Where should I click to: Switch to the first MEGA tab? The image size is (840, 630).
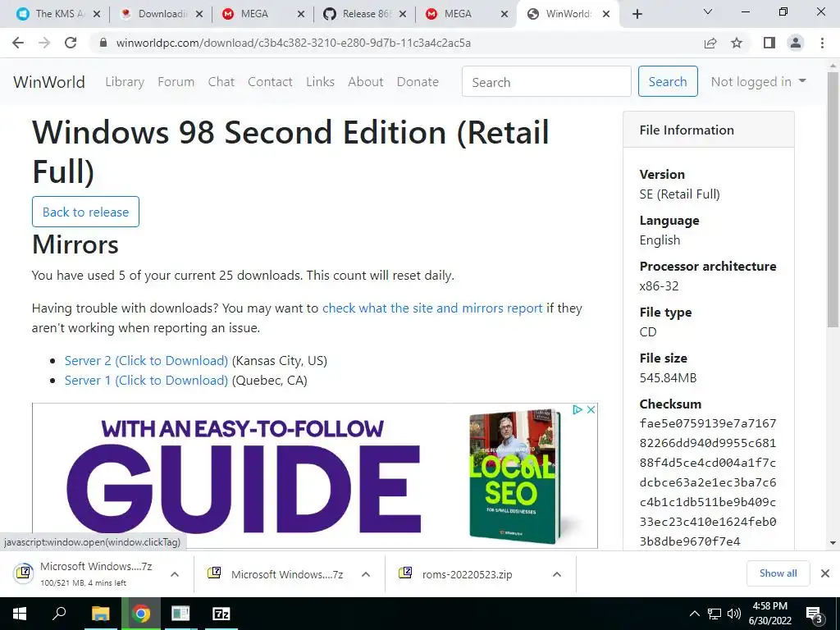(262, 14)
